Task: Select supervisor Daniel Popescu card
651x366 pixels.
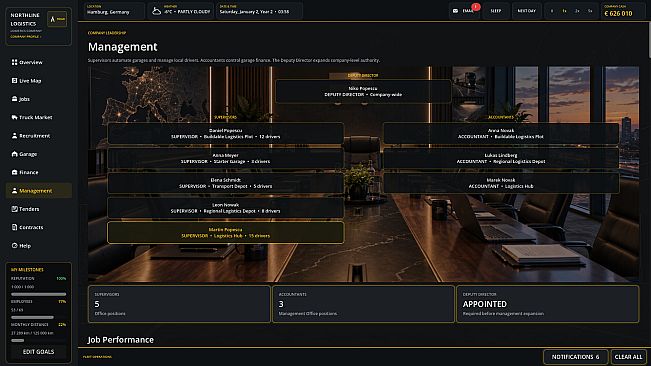Action: (225, 133)
